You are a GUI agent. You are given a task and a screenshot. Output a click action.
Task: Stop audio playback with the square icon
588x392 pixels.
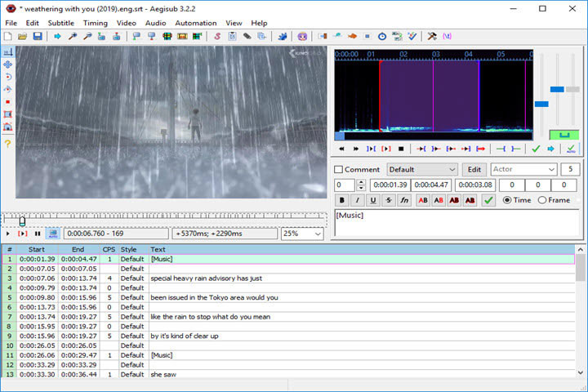pyautogui.click(x=401, y=149)
